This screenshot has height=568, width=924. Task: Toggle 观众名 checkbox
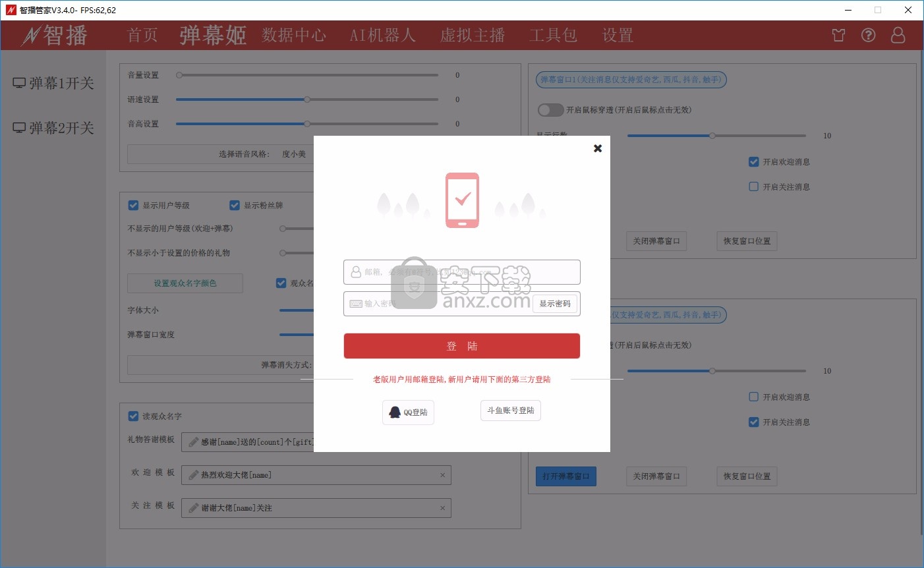point(281,283)
